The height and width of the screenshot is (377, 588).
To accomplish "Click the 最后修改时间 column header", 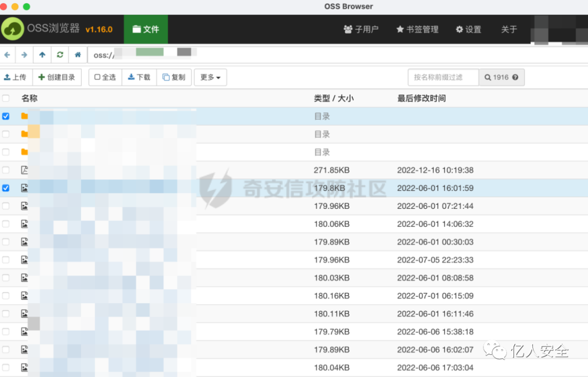I will click(421, 98).
